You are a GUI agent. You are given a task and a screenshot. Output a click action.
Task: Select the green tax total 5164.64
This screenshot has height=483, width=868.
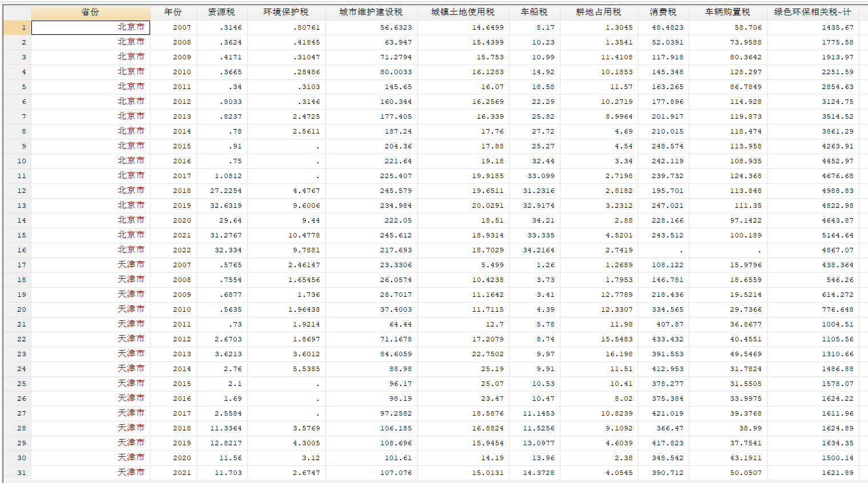(813, 235)
